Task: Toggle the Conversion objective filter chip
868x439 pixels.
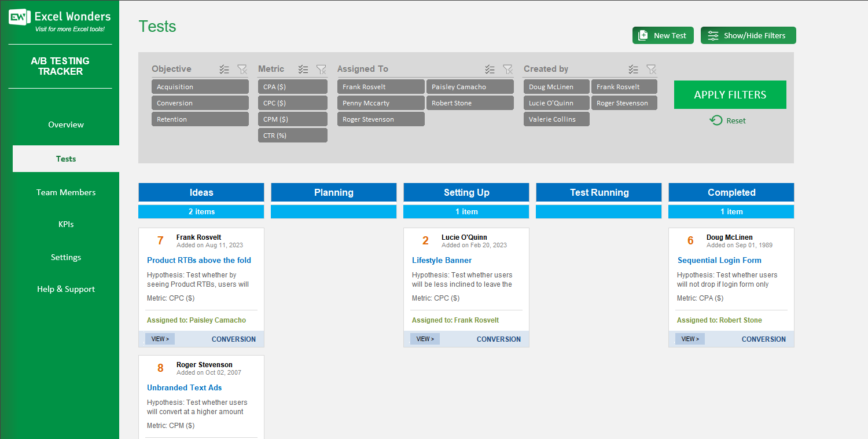Action: pyautogui.click(x=200, y=103)
